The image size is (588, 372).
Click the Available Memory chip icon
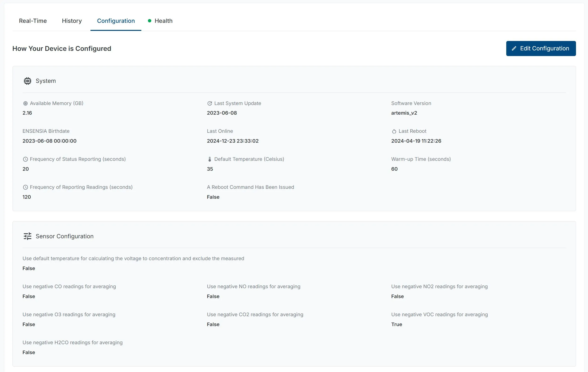(x=25, y=104)
